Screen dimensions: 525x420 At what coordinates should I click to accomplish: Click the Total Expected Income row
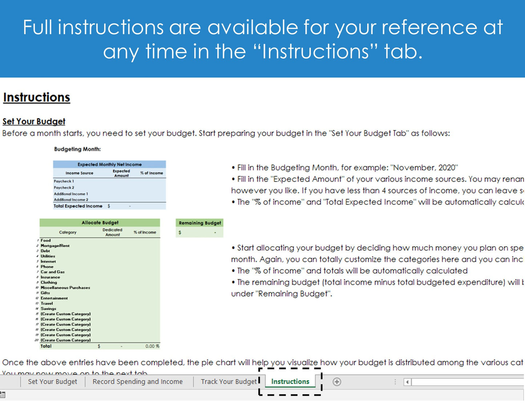(78, 206)
